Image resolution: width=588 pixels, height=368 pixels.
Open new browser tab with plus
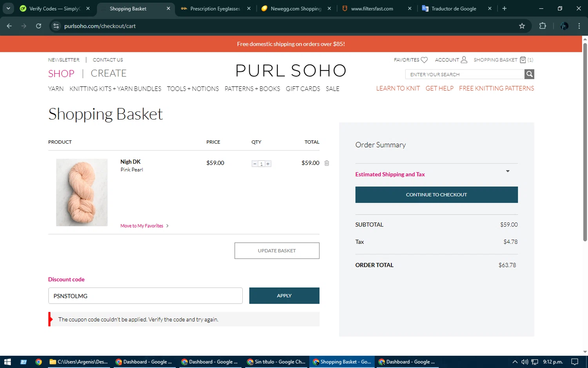point(505,8)
